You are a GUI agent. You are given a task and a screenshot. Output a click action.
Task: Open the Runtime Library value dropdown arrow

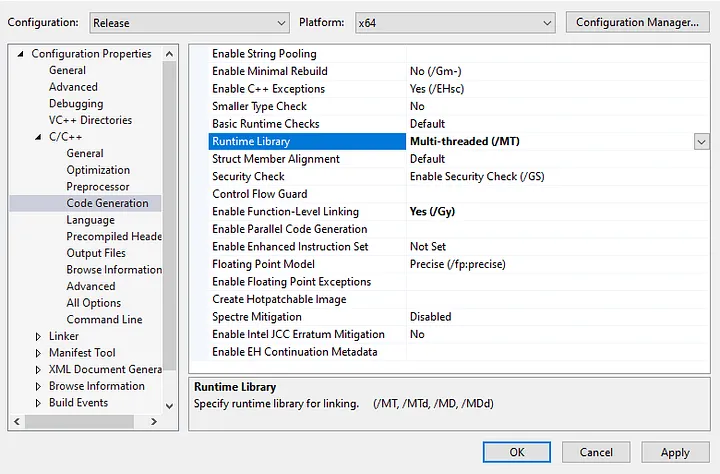tap(701, 142)
